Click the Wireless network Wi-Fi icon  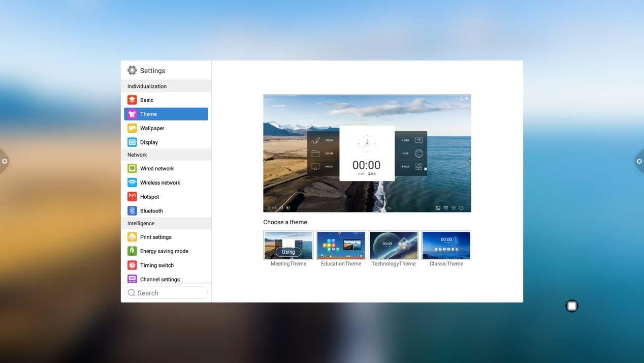pyautogui.click(x=132, y=183)
